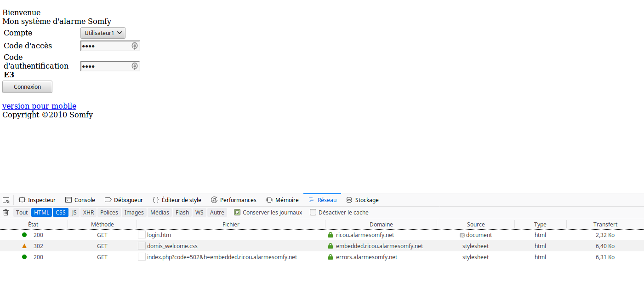Click the 302 status code
Screen dimensions: 644x284
click(x=38, y=246)
